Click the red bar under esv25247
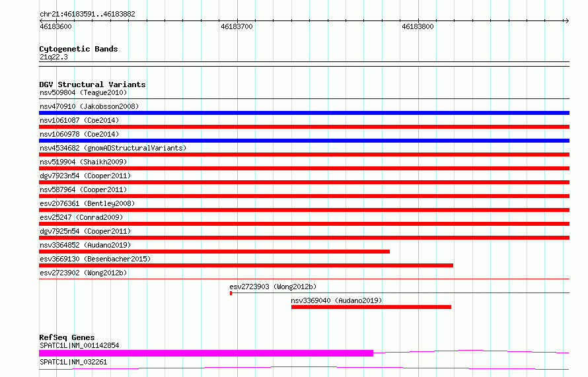588x377 pixels. point(304,224)
